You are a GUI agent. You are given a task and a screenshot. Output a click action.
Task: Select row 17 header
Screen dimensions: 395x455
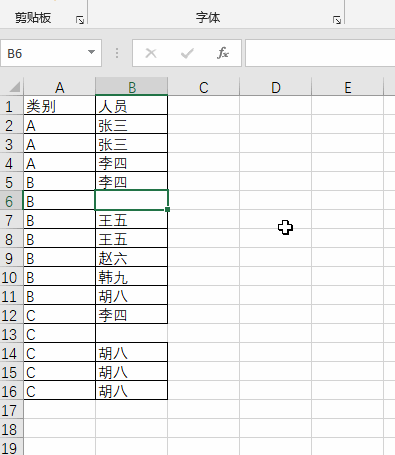click(x=12, y=410)
